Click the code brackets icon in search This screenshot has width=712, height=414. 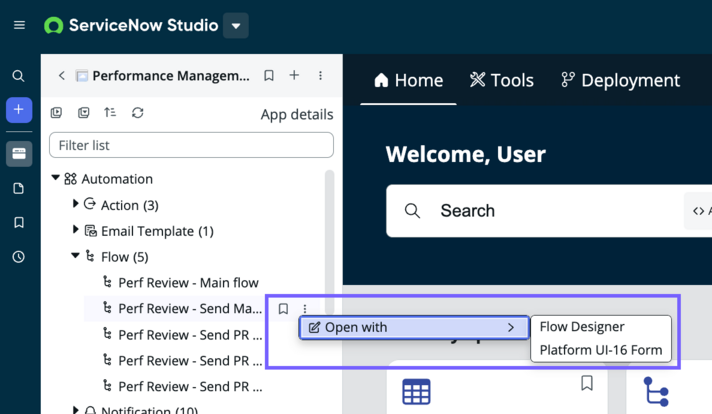point(698,211)
